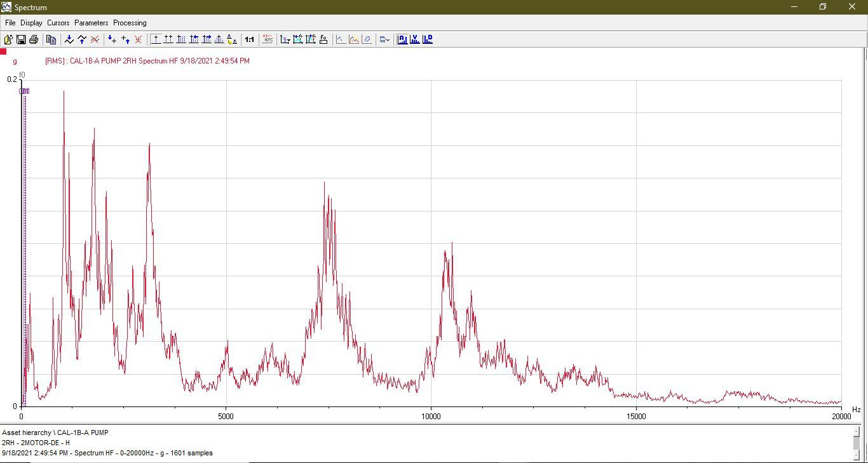Click the blue down-arrow over zigzag line icon
The image size is (868, 463).
(x=69, y=39)
